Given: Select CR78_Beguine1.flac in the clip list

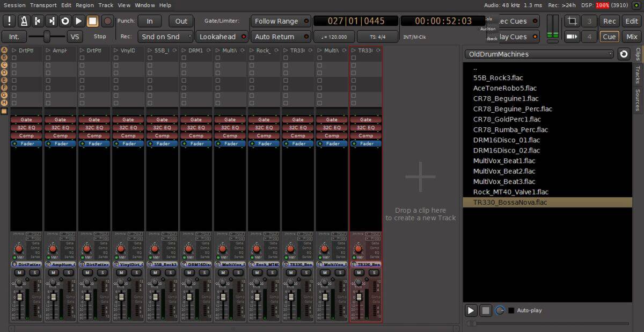Looking at the screenshot, I should coord(506,99).
